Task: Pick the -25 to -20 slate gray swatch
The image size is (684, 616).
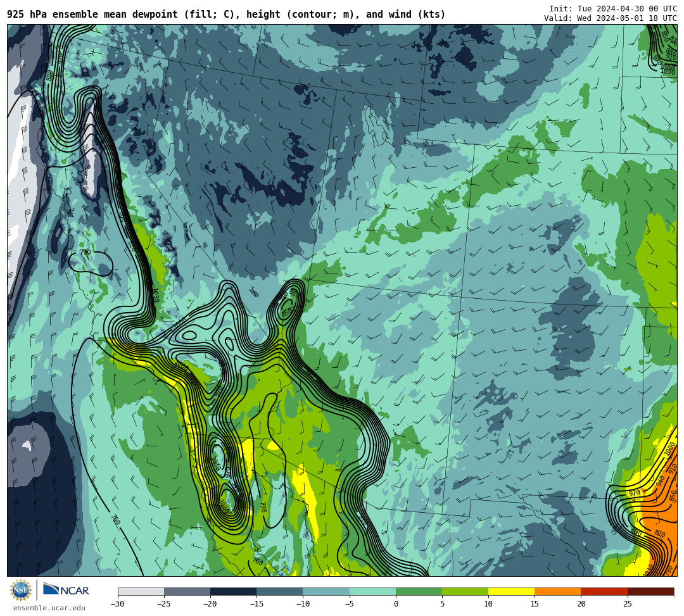Action: (187, 591)
